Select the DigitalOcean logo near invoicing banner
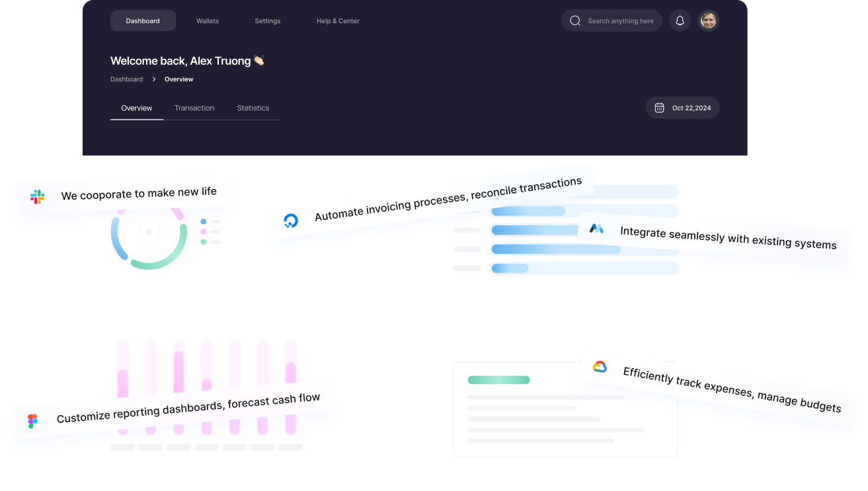 (291, 219)
